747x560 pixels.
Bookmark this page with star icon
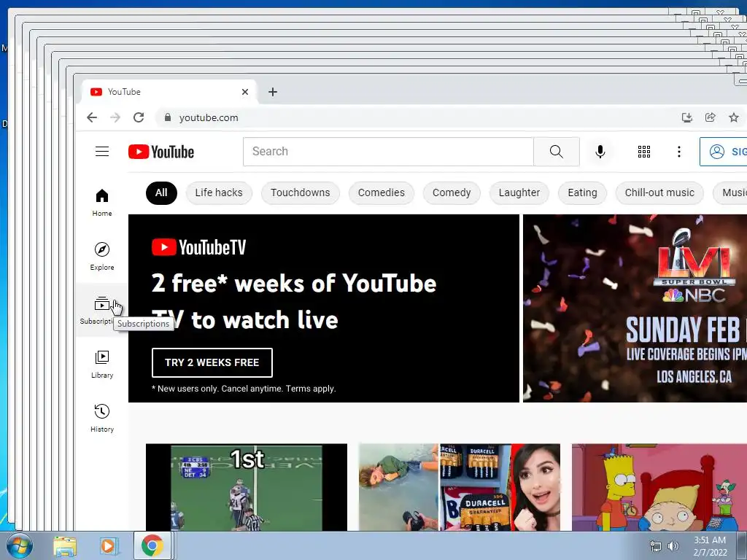click(734, 117)
